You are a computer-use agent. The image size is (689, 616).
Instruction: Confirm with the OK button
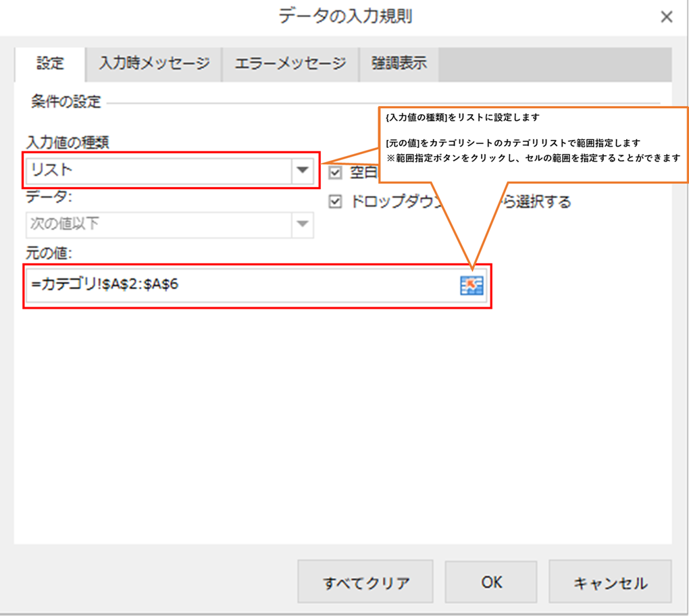point(491,582)
